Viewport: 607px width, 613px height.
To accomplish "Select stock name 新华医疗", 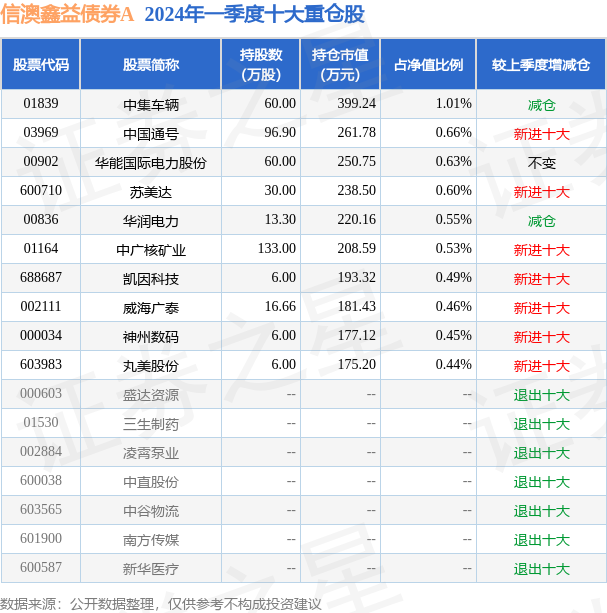I will pyautogui.click(x=151, y=568).
